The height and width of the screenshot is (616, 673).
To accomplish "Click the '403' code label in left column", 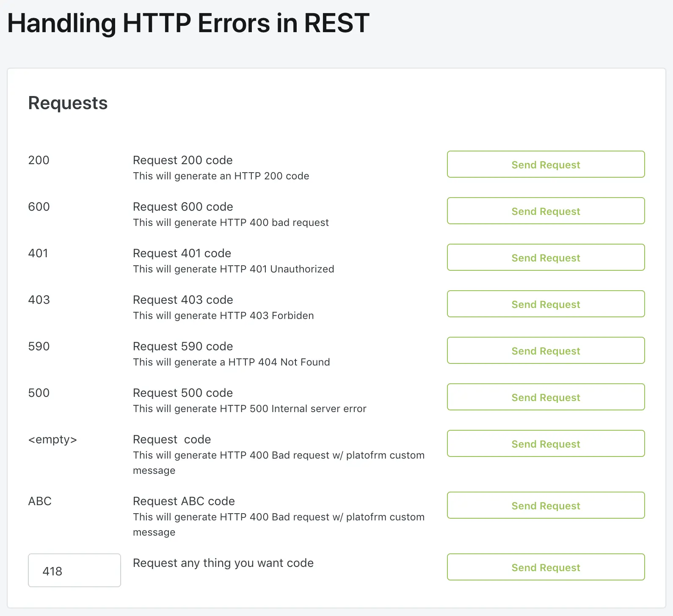I will 39,300.
